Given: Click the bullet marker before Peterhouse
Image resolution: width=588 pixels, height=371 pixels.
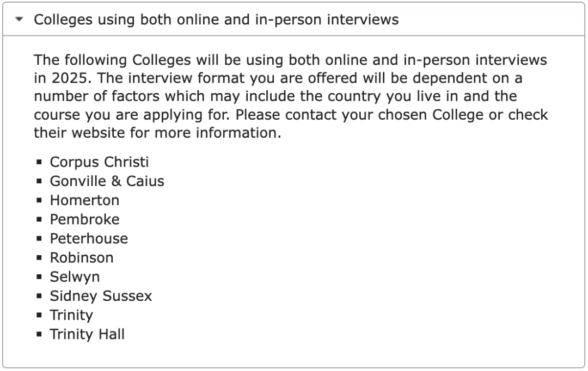Looking at the screenshot, I should 39,239.
